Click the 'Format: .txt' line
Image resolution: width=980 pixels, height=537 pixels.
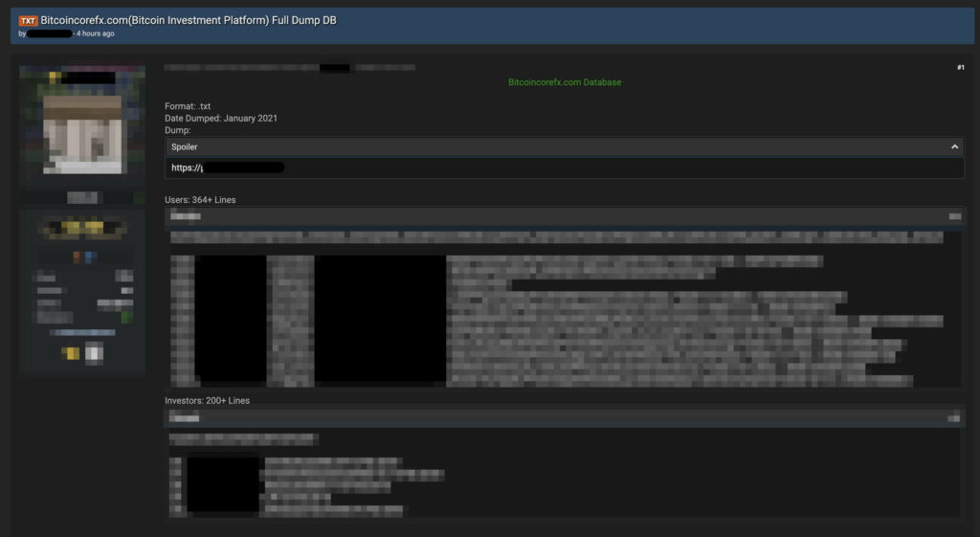(188, 106)
